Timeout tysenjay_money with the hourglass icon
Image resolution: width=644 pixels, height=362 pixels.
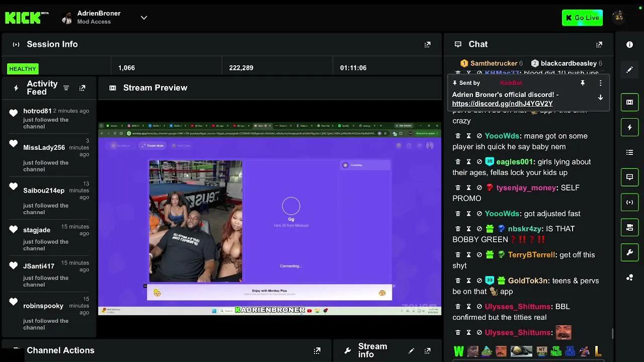coord(468,188)
